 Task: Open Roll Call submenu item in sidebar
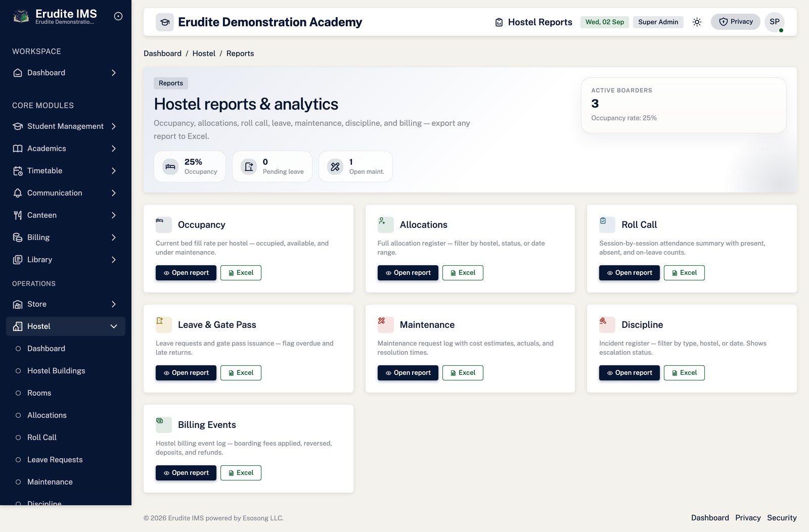pos(66,438)
